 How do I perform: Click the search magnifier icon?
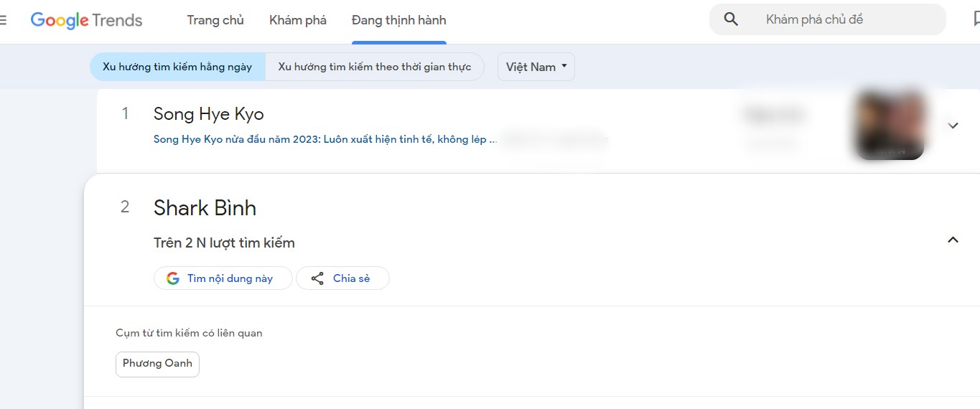click(731, 19)
